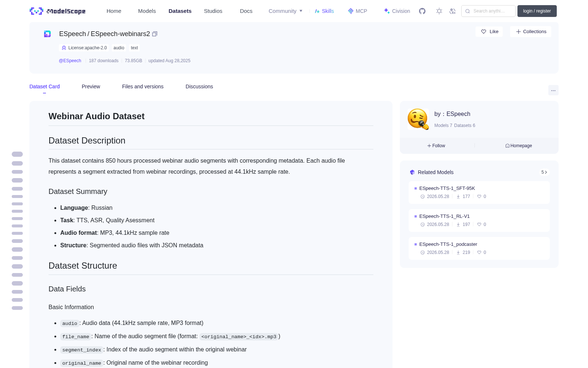Click the audio tag
The width and height of the screenshot is (588, 368).
click(x=119, y=48)
